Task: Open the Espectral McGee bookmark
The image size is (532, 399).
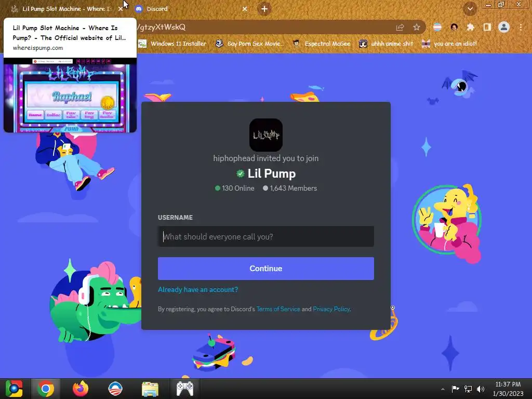Action: point(321,44)
